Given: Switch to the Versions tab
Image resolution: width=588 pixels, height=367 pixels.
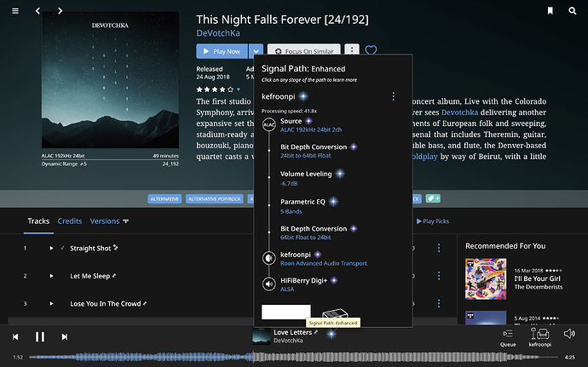Looking at the screenshot, I should [x=105, y=221].
